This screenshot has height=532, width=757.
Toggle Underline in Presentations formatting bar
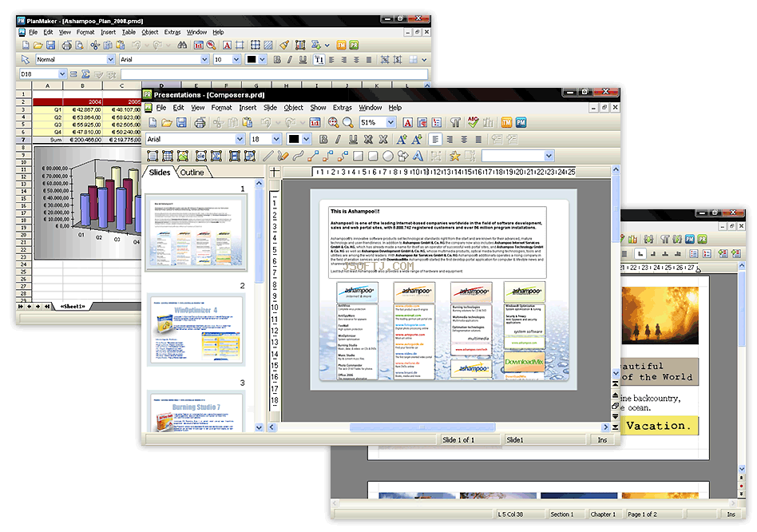354,140
